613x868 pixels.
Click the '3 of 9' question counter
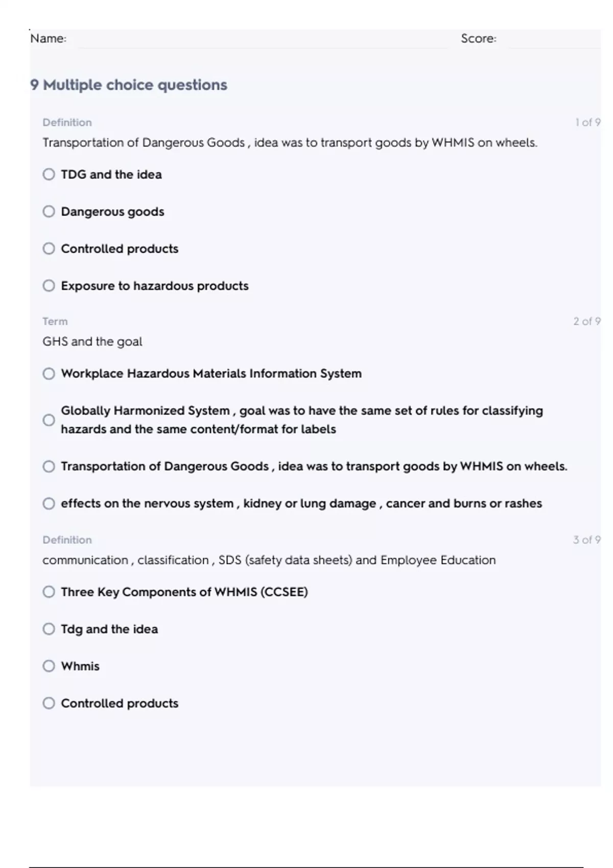pyautogui.click(x=586, y=540)
